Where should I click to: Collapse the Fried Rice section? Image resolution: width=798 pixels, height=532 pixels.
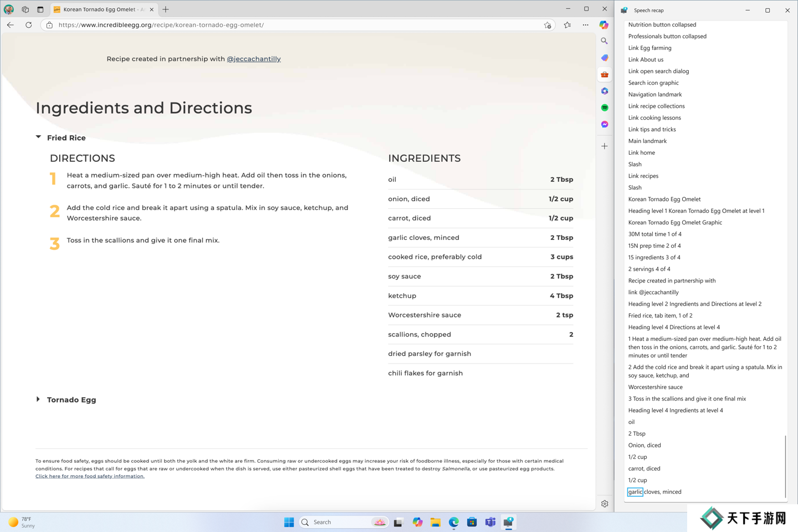38,137
